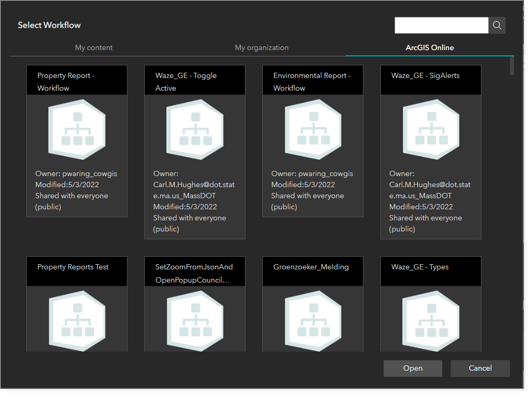Switch to the My content tab

coord(94,47)
